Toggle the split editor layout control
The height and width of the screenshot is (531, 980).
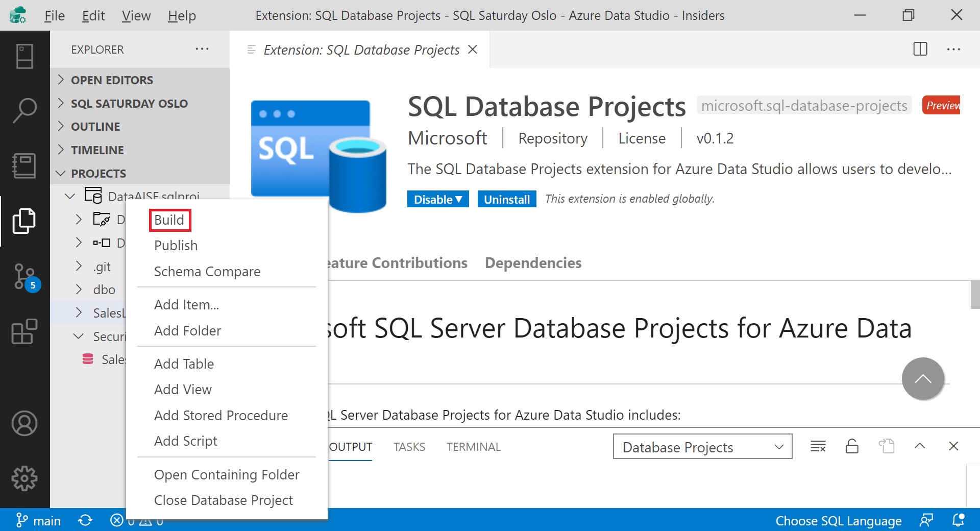(x=920, y=49)
